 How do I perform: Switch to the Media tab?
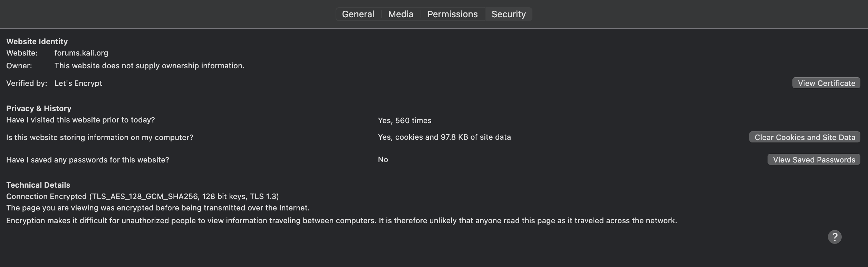(401, 14)
